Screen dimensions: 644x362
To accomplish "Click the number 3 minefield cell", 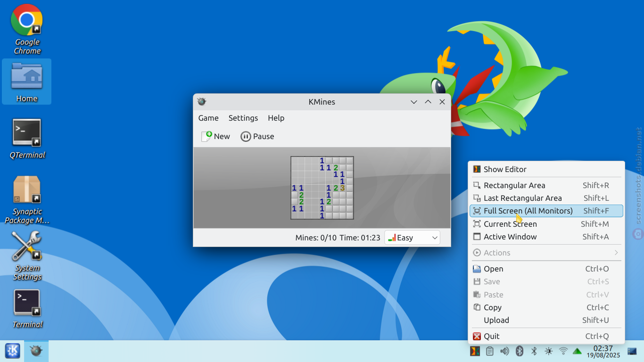I will point(343,188).
